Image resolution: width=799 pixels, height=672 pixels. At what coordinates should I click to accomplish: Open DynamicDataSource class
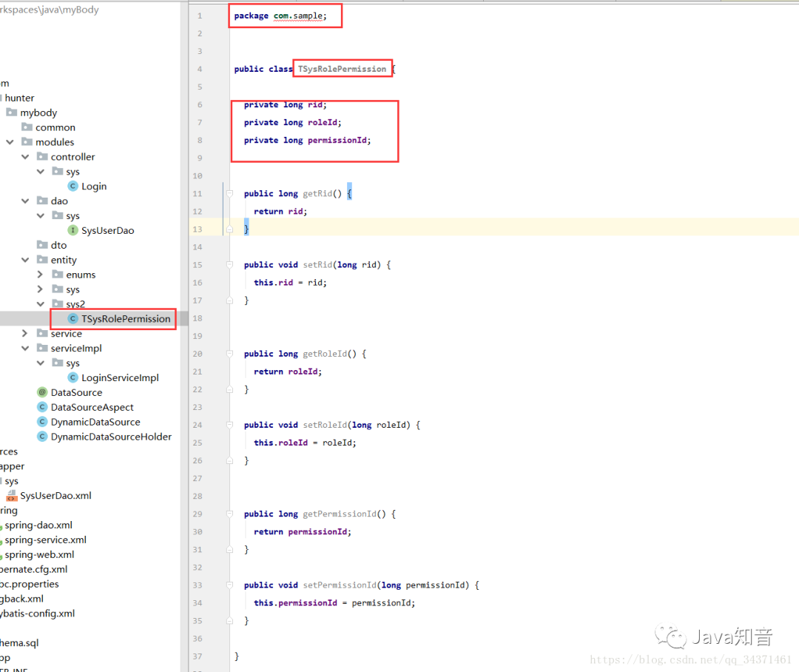[x=95, y=422]
